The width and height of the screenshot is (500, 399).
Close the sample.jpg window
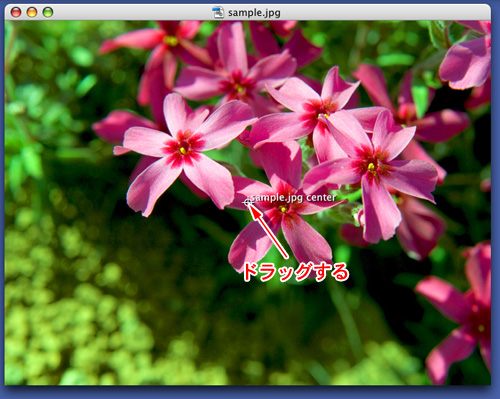click(16, 12)
